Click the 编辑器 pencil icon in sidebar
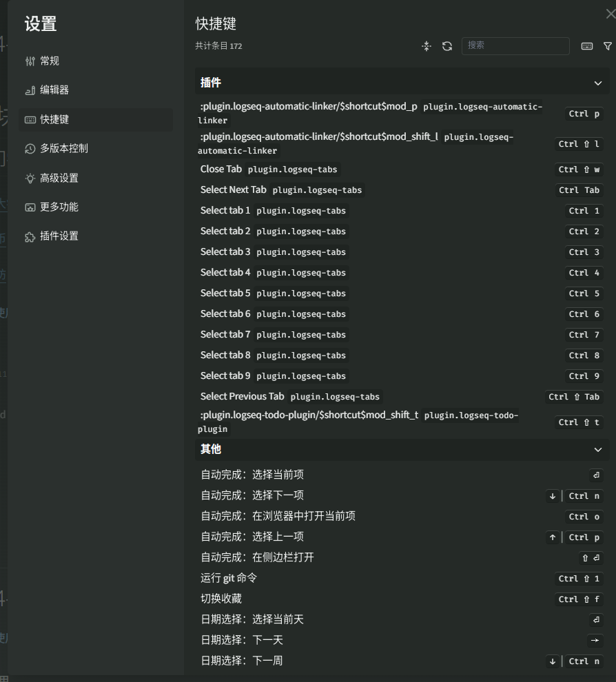Screen dimensions: 616x682 (30, 90)
